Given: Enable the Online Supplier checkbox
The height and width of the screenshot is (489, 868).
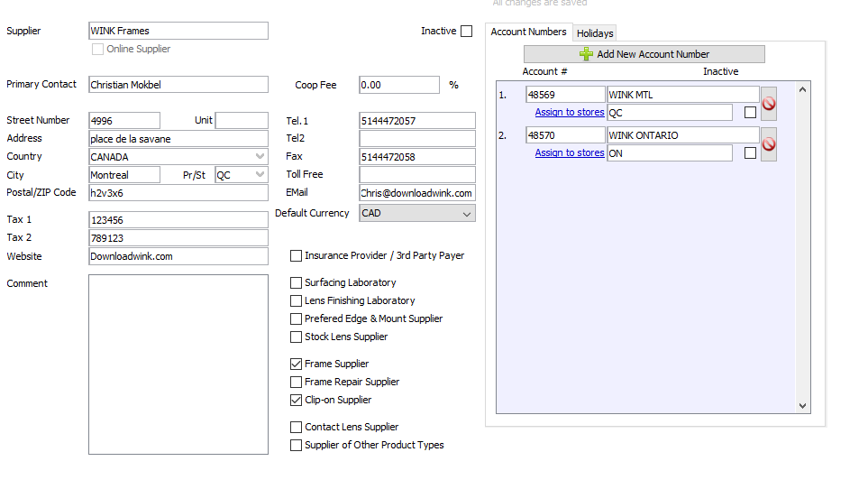Looking at the screenshot, I should click(97, 49).
